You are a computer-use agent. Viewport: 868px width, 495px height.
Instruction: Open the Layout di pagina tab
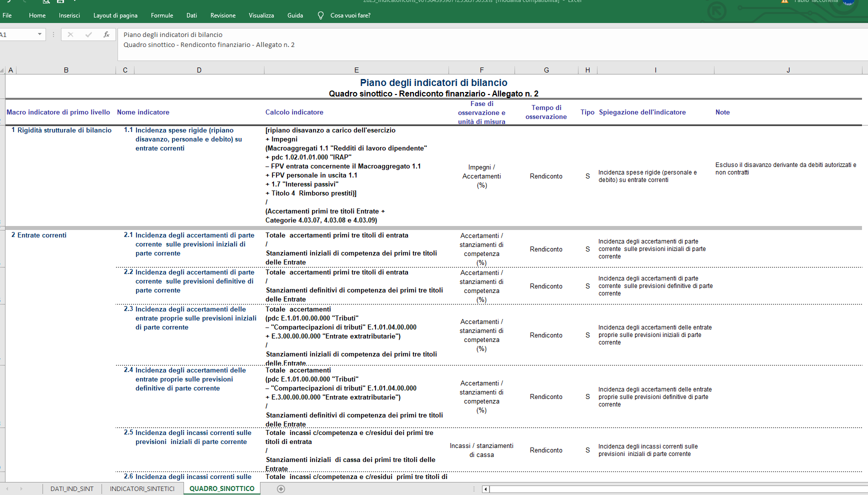click(x=115, y=15)
